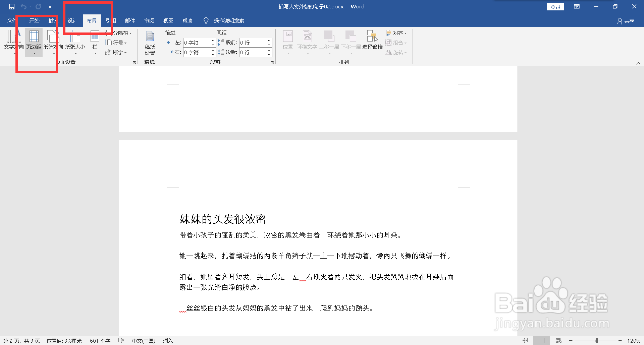Toggle spelling check status in status bar

(x=121, y=341)
